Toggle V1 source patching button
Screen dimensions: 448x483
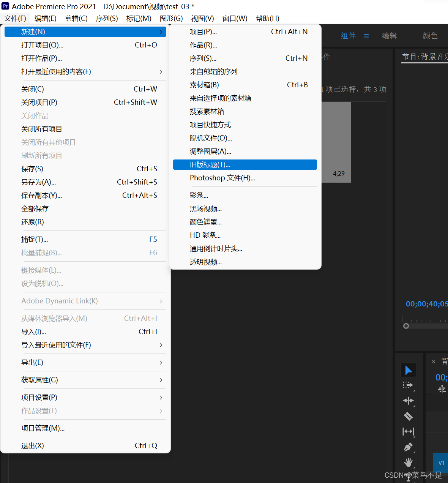tap(440, 463)
